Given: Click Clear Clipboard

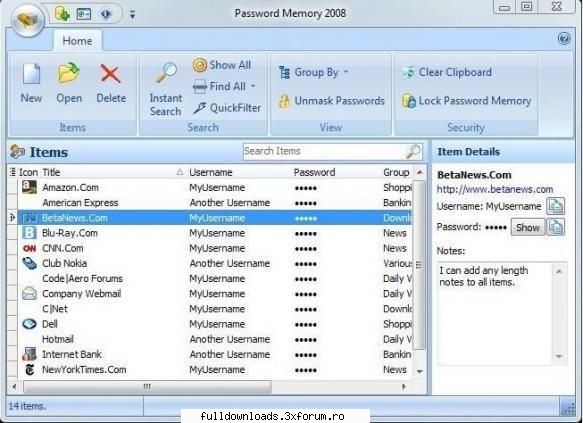Looking at the screenshot, I should pos(447,72).
